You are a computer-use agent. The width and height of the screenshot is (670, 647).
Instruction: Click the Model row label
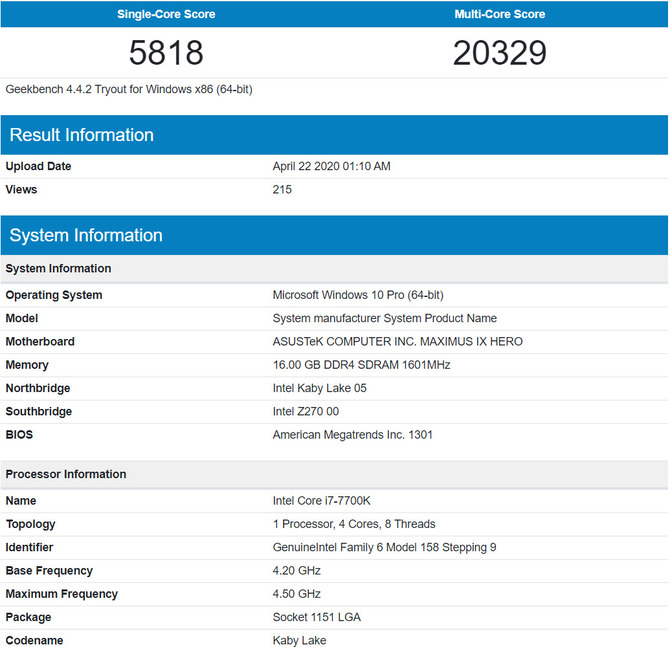[22, 318]
